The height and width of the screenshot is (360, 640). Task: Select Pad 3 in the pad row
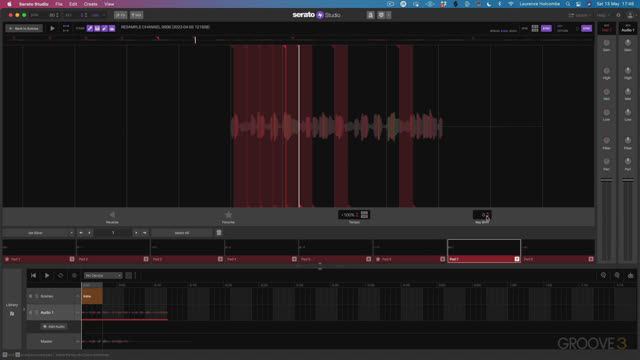pyautogui.click(x=187, y=251)
